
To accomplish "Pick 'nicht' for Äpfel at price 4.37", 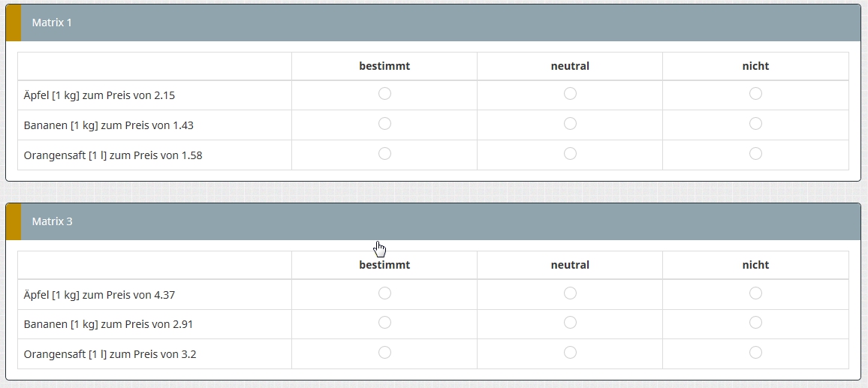I will [755, 293].
